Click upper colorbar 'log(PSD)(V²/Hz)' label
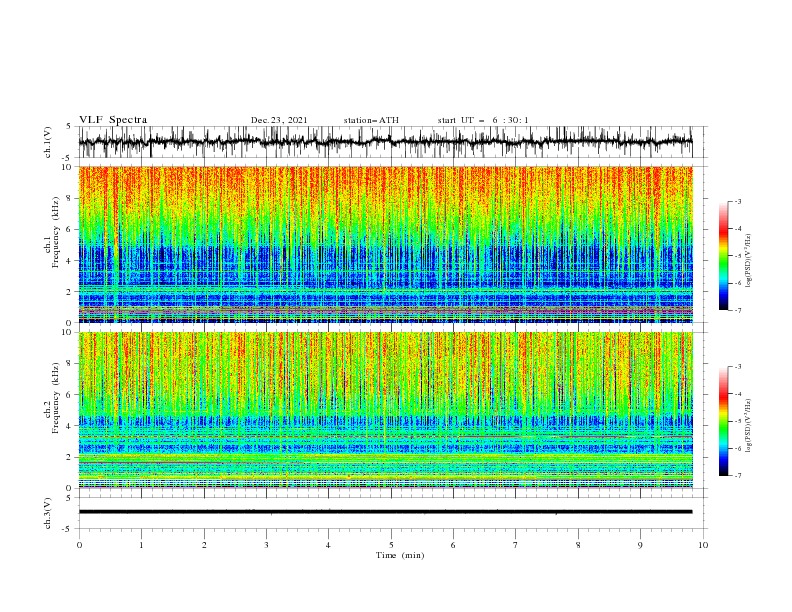The width and height of the screenshot is (792, 612). [x=749, y=261]
